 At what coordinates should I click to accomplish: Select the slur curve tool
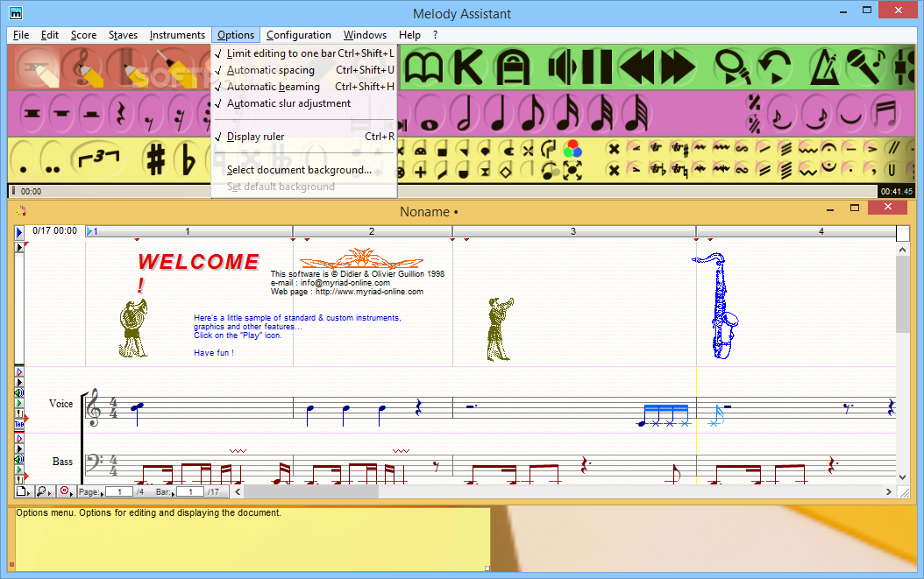tap(850, 114)
